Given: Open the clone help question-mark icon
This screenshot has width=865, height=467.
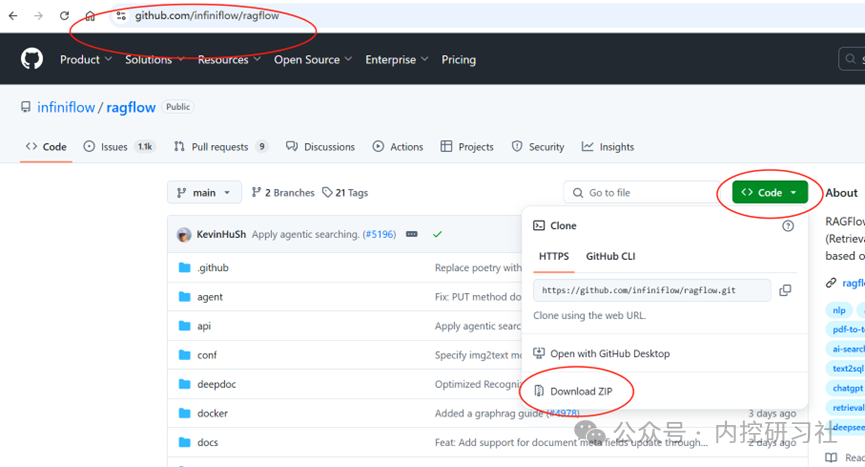Looking at the screenshot, I should 788,226.
